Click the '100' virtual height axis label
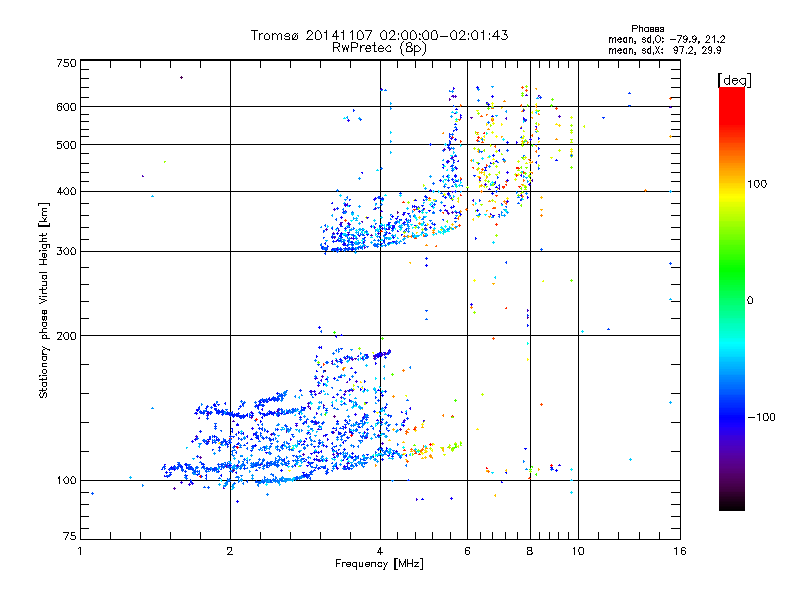800x600 pixels. [66, 481]
